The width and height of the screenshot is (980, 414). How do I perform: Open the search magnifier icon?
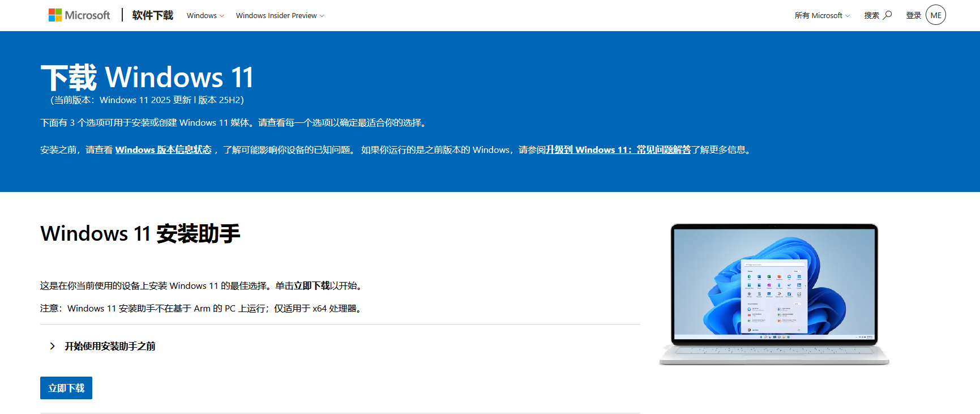(x=888, y=15)
